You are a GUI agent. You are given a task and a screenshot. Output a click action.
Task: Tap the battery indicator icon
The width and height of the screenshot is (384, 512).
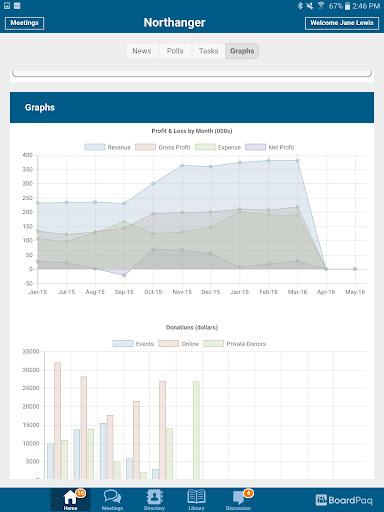(x=347, y=6)
